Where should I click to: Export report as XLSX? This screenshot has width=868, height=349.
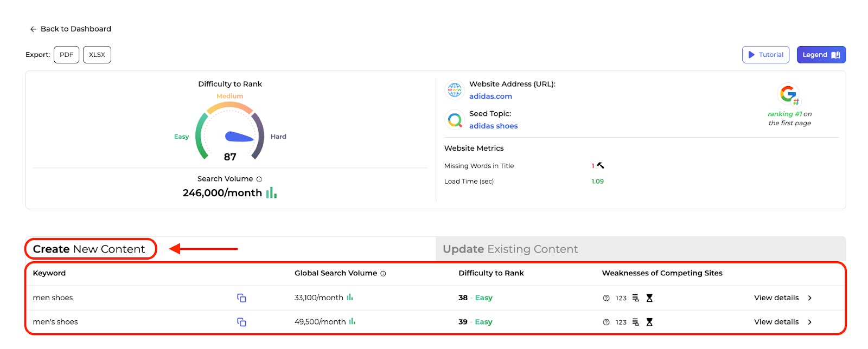pos(97,55)
